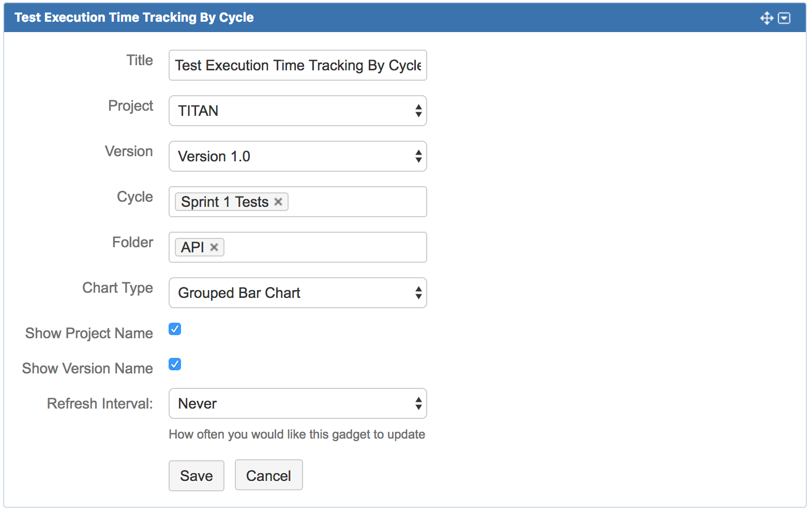This screenshot has height=512, width=812.
Task: Uncheck Show Project Name checkbox
Action: pos(175,329)
